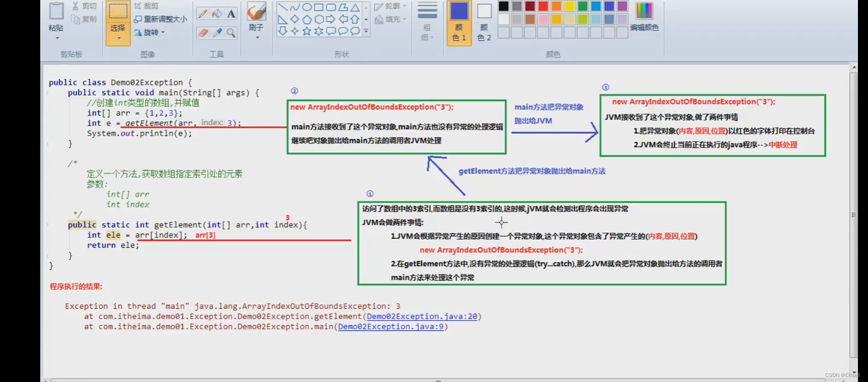Image resolution: width=868 pixels, height=382 pixels.
Task: Pick the brown color swatch
Action: (530, 20)
